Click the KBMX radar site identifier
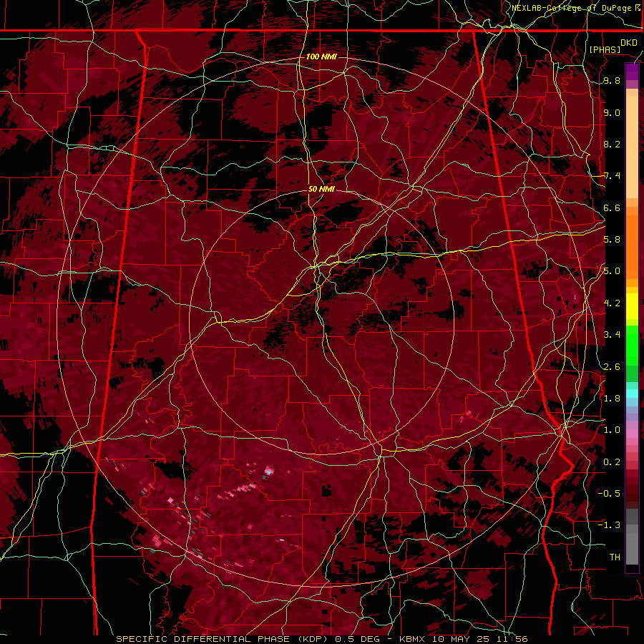 [x=413, y=639]
